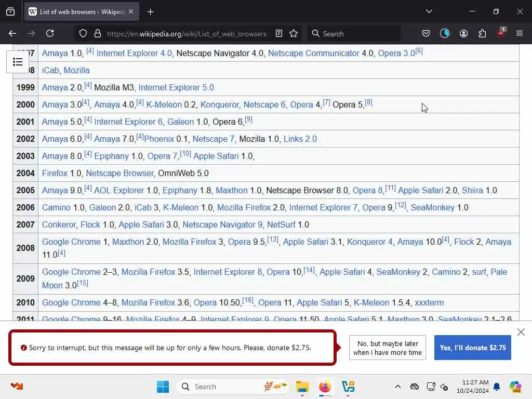Image resolution: width=532 pixels, height=399 pixels.
Task: Open Shiira link in 2005 row
Action: click(472, 190)
